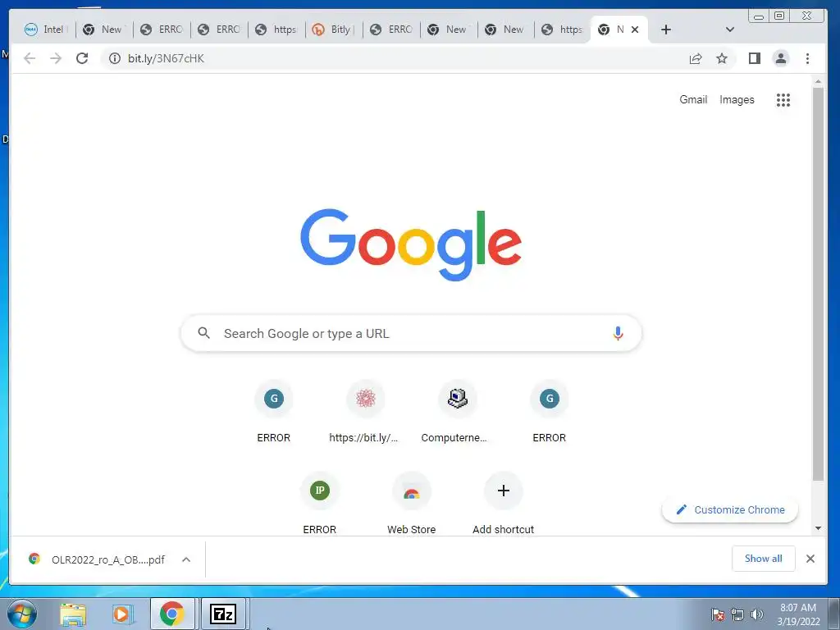Open Google Images link
The height and width of the screenshot is (630, 840).
[x=737, y=99]
